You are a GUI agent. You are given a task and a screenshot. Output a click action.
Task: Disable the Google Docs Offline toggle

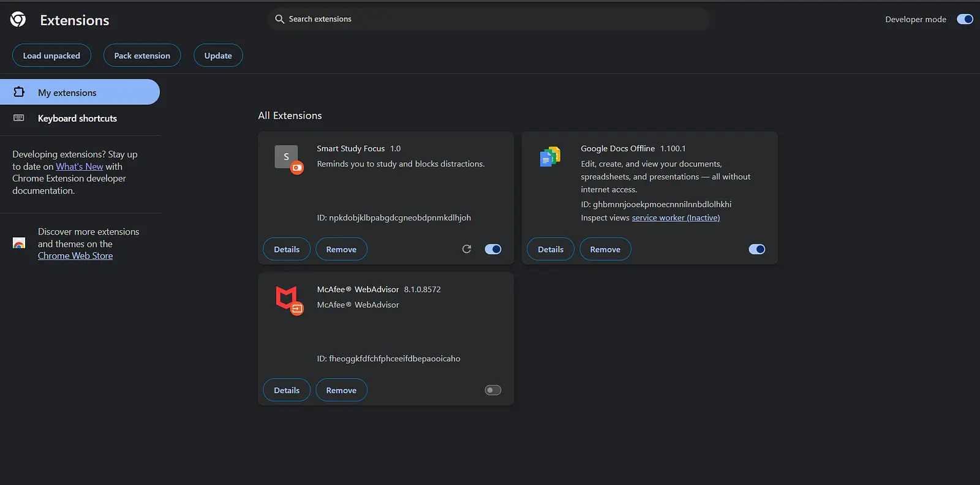(x=757, y=249)
